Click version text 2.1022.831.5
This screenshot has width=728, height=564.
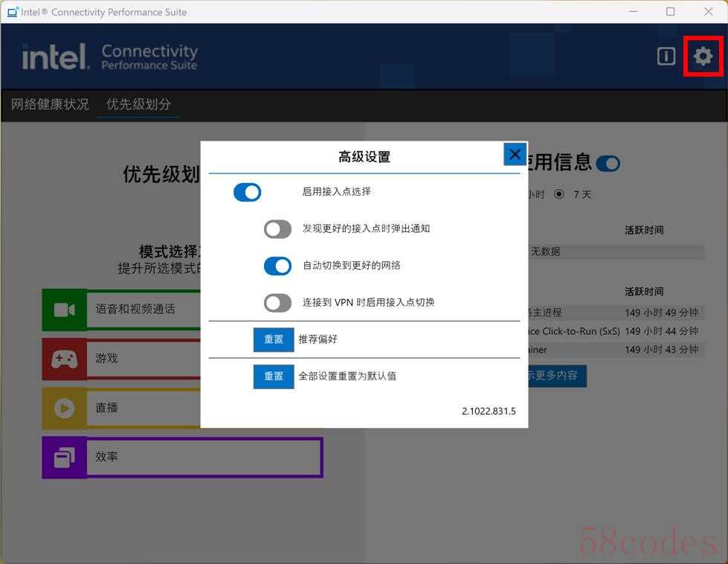point(489,411)
